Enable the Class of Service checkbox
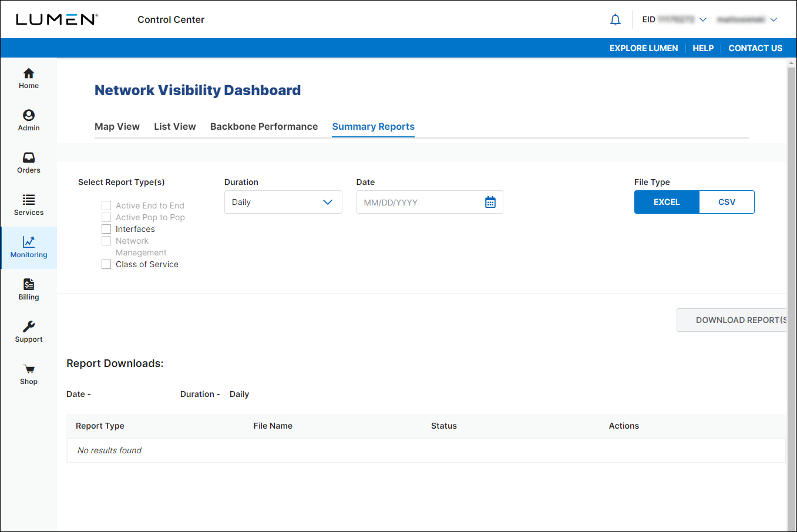This screenshot has width=797, height=532. (x=106, y=264)
